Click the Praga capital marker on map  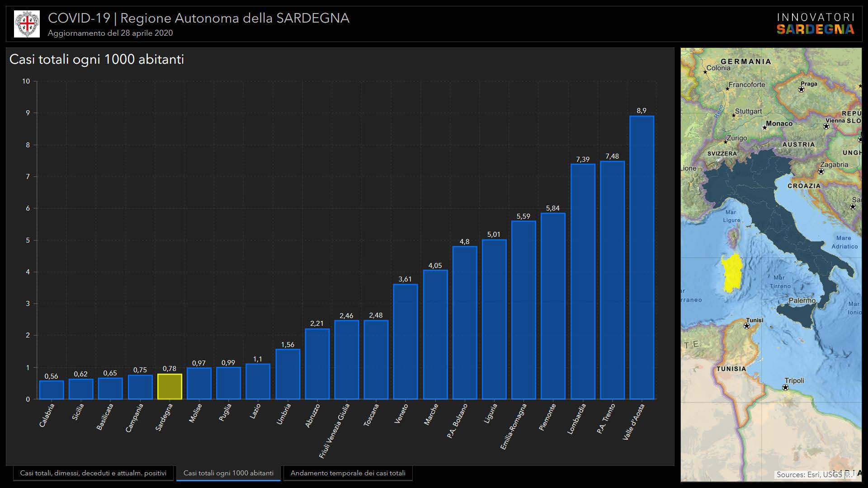(x=801, y=89)
